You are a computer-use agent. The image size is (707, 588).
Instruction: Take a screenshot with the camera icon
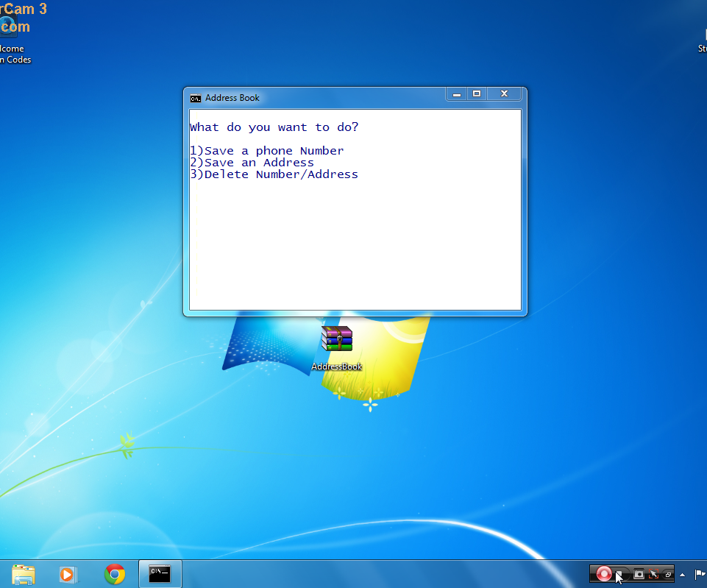click(639, 573)
